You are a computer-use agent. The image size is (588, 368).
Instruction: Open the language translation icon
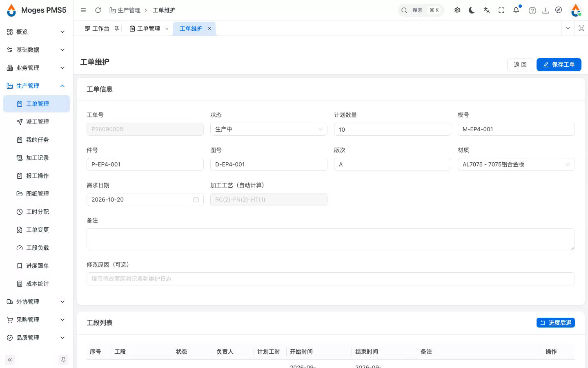coord(487,10)
